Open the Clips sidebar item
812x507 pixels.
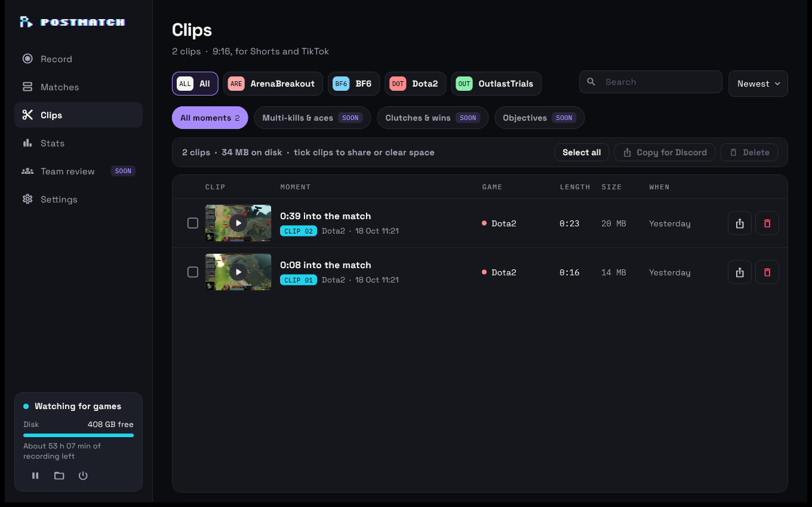[78, 115]
